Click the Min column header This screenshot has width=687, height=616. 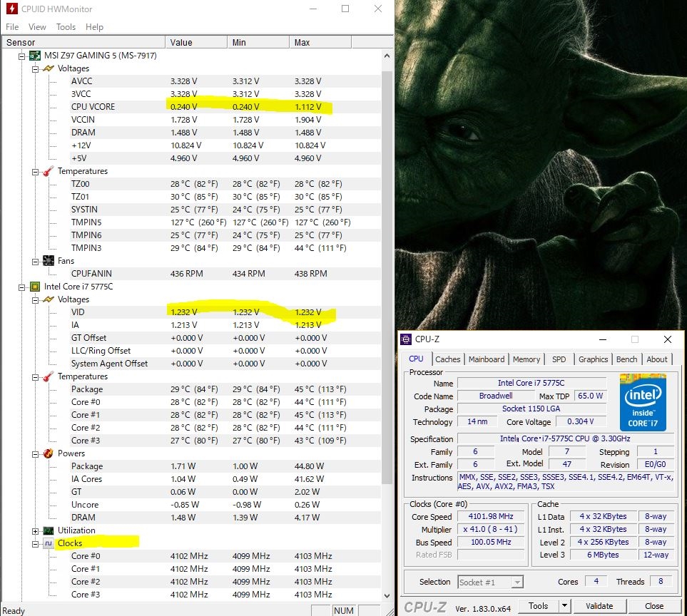click(x=258, y=43)
